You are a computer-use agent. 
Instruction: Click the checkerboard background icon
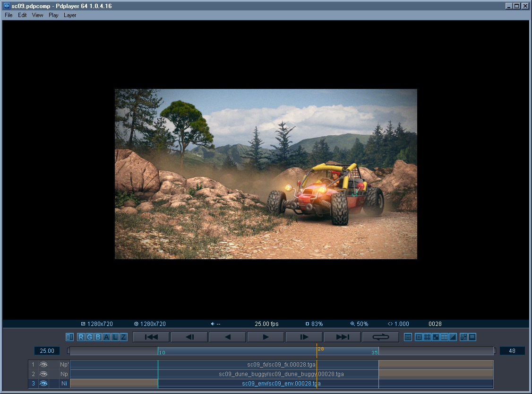click(436, 337)
